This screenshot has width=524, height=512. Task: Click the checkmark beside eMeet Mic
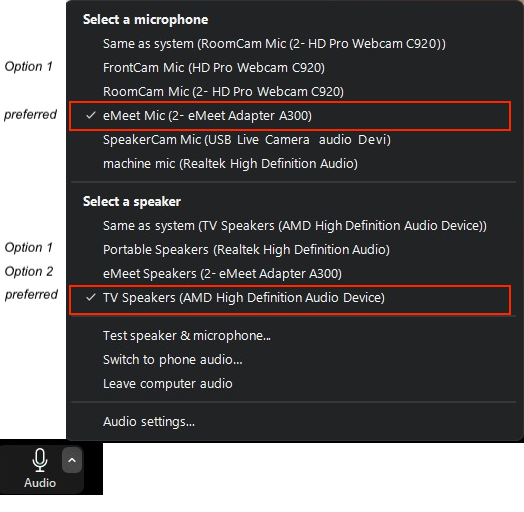[91, 116]
